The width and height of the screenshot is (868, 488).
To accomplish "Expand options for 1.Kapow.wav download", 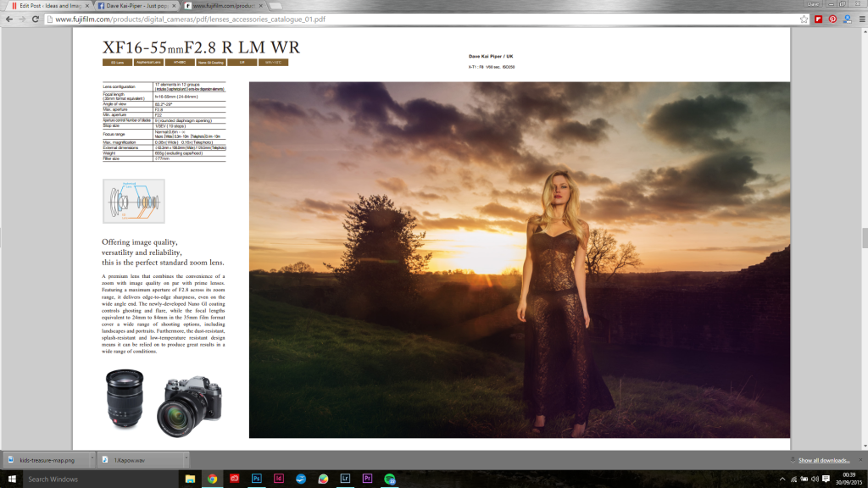I will pos(186,460).
